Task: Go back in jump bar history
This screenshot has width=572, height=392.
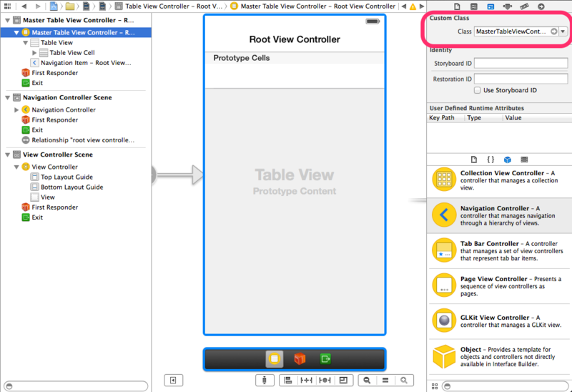Action: coord(24,6)
